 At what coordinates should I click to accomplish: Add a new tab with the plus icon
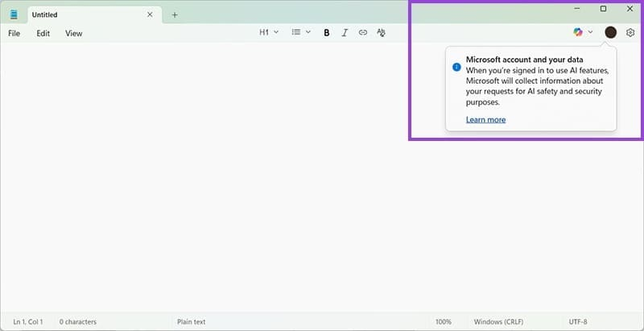pyautogui.click(x=175, y=14)
